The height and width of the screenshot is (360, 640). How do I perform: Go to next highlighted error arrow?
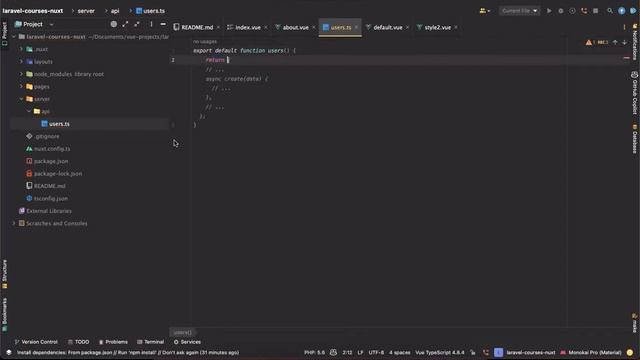(x=624, y=42)
